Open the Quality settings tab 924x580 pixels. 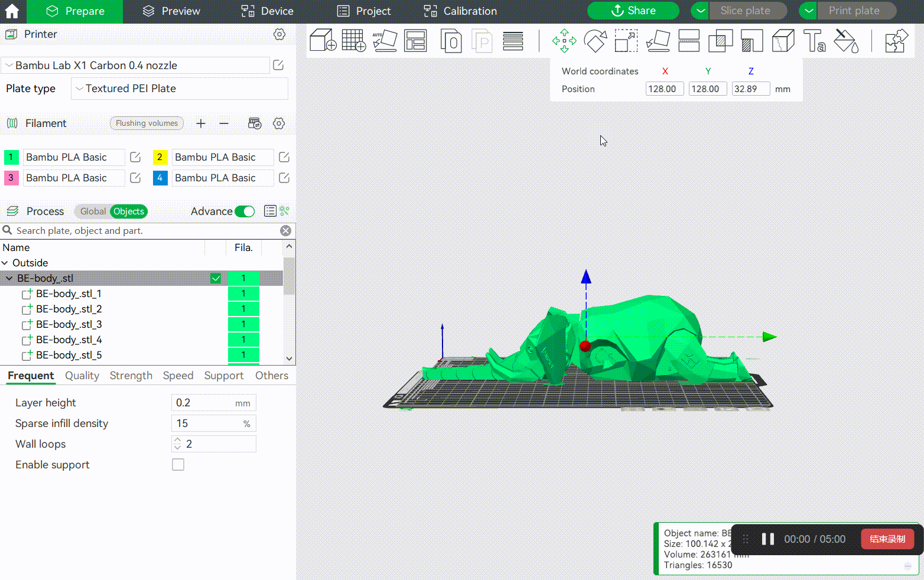pos(82,376)
